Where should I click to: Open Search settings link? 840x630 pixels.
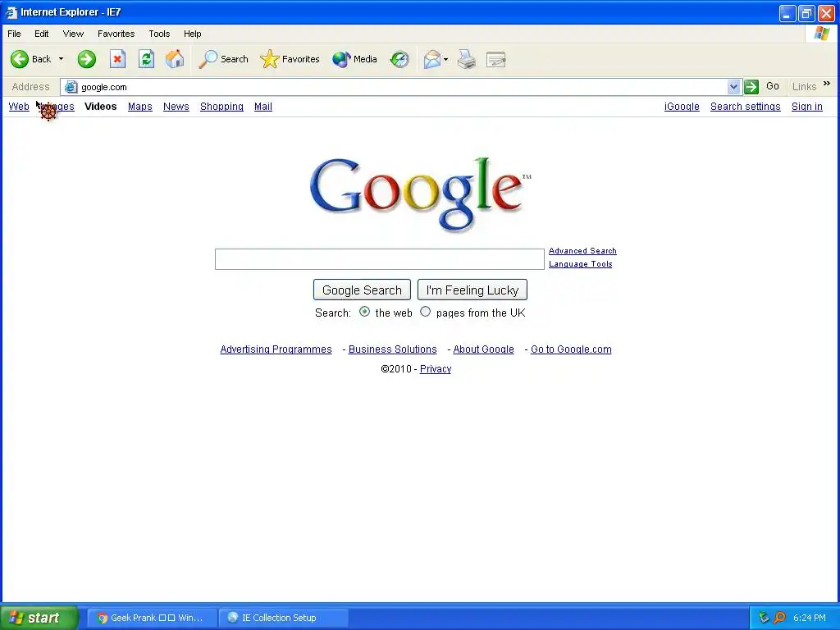(x=745, y=107)
